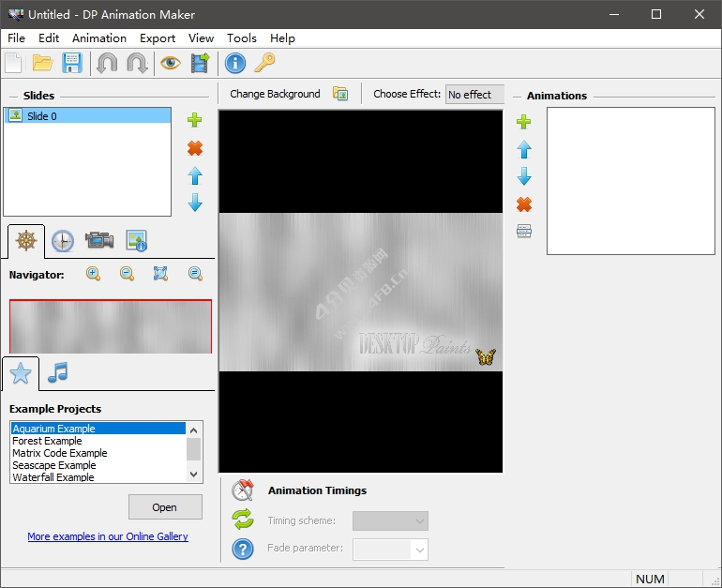The width and height of the screenshot is (722, 588).
Task: Switch to the music note tab
Action: (x=58, y=372)
